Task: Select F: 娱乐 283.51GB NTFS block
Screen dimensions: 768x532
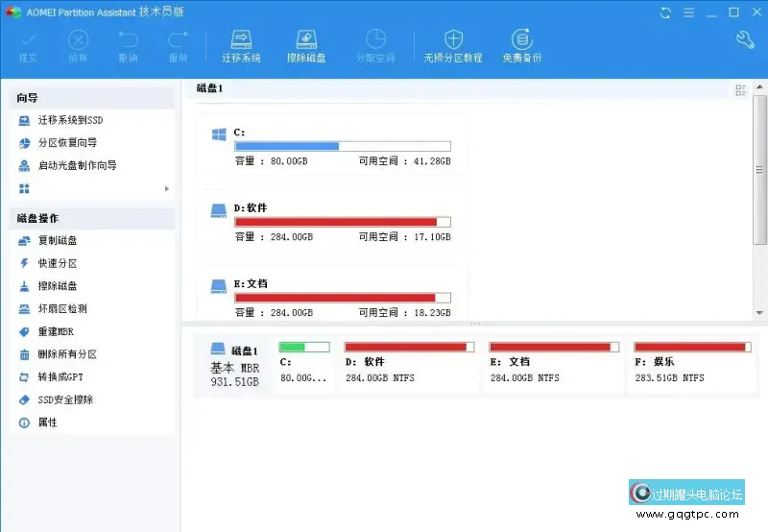Action: (x=692, y=365)
